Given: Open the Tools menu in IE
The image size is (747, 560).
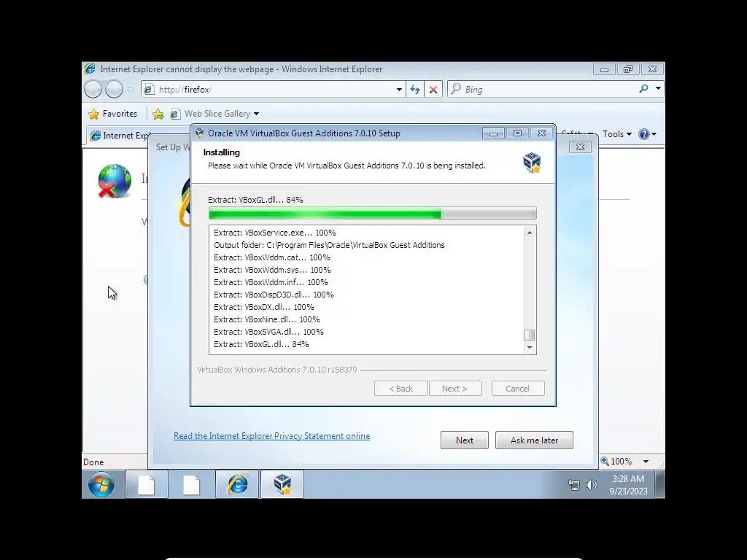Looking at the screenshot, I should [617, 134].
